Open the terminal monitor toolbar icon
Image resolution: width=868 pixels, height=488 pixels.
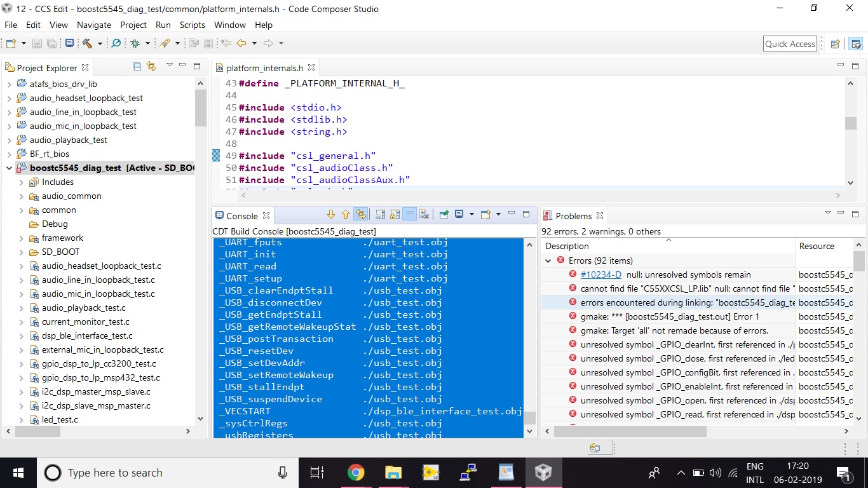tap(69, 43)
